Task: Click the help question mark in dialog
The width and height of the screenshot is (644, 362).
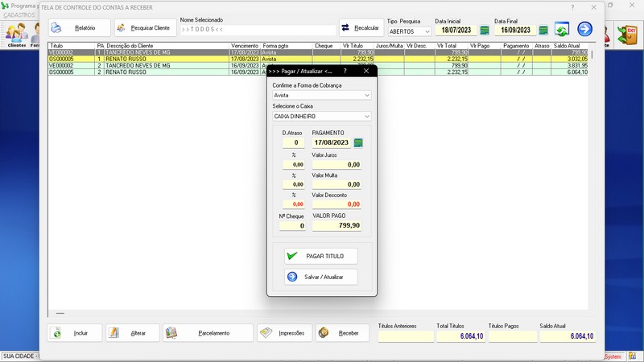Action: (345, 71)
